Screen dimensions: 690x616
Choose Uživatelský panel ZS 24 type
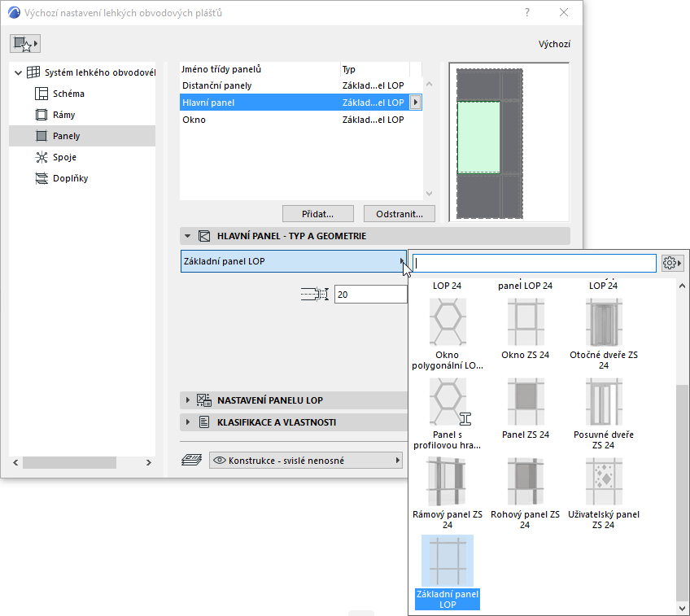point(603,494)
